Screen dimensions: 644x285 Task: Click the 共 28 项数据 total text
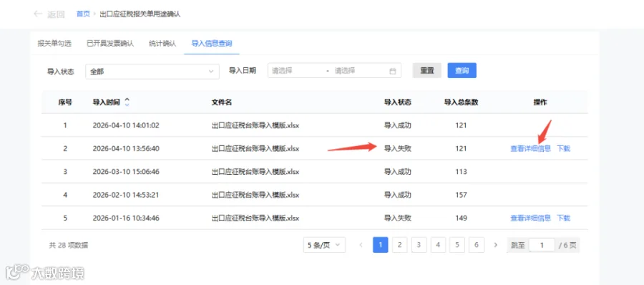tap(69, 246)
